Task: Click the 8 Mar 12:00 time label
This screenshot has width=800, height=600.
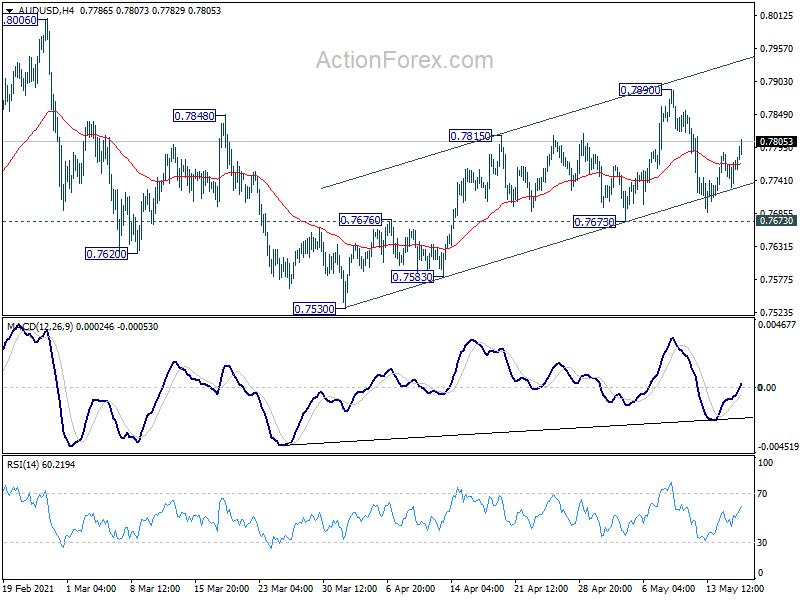Action: (155, 589)
